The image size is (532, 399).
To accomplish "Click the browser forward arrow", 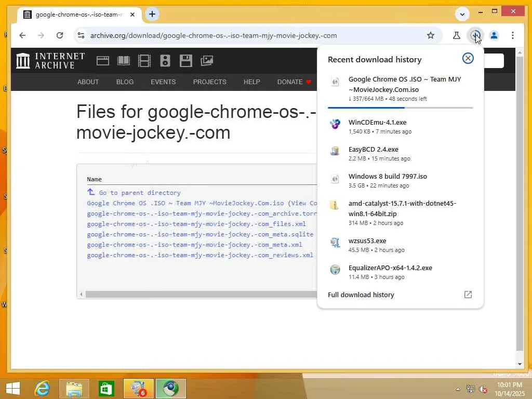I will pyautogui.click(x=41, y=35).
